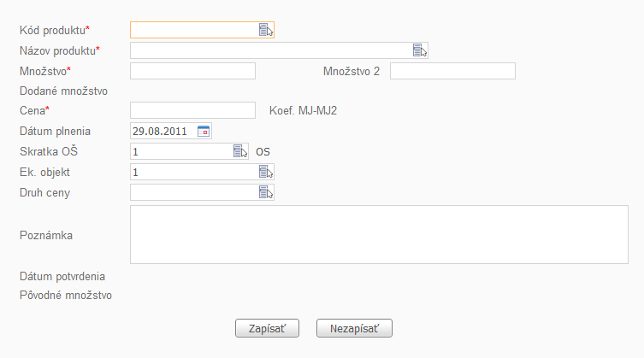Click the Koef. MJ-MJ2 label

coord(303,111)
